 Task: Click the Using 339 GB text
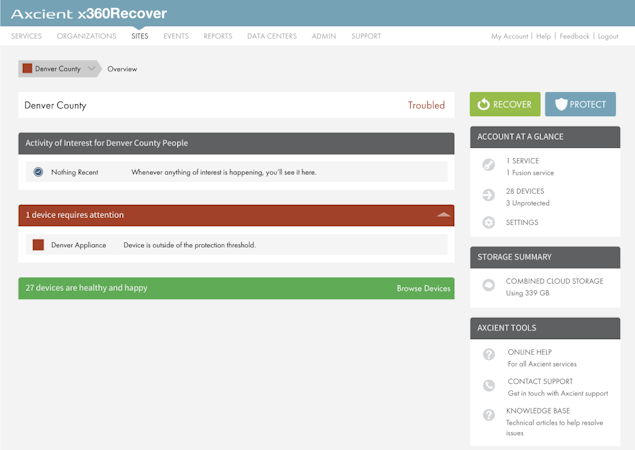point(527,293)
